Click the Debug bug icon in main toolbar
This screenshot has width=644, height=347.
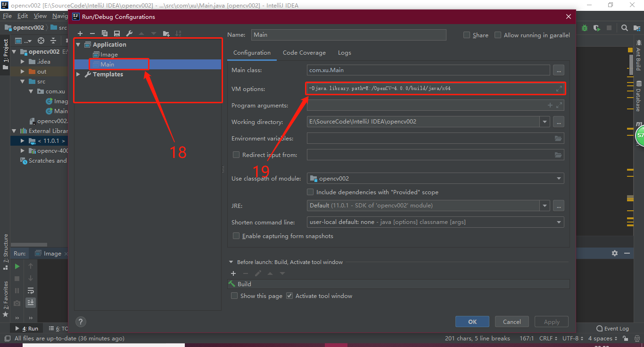click(x=585, y=28)
